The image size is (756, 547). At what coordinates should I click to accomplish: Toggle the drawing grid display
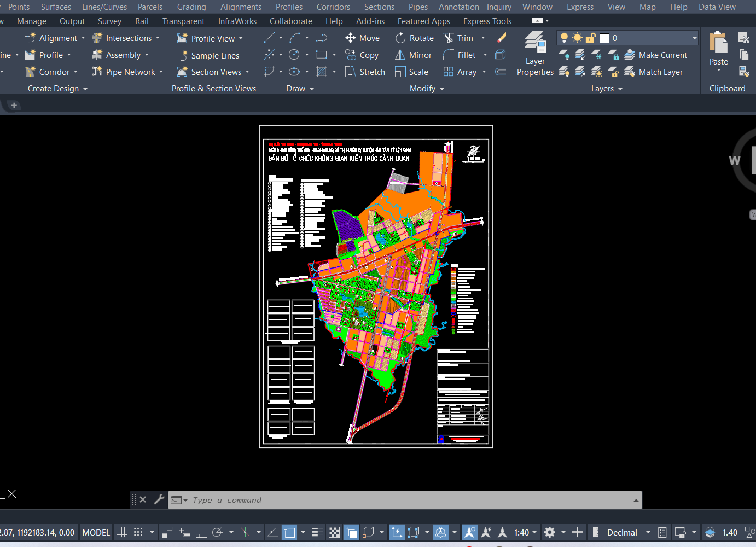[x=122, y=532]
